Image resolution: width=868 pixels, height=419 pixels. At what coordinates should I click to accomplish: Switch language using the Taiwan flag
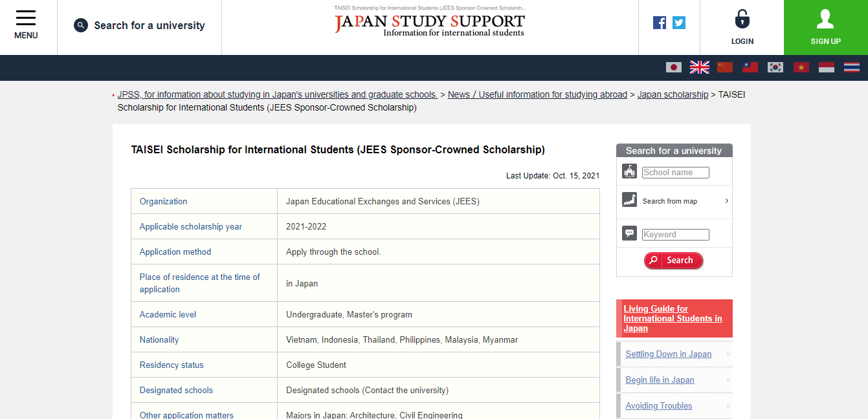[750, 67]
